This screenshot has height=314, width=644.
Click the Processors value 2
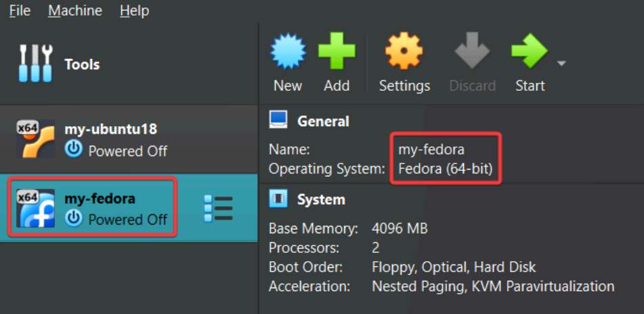click(376, 248)
